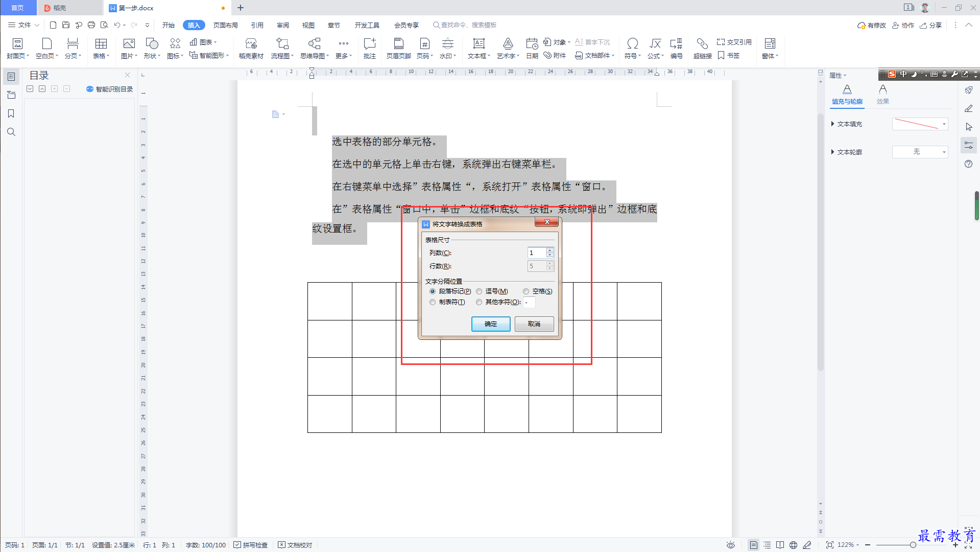Insert page number (页码)
Image resolution: width=980 pixels, height=552 pixels.
click(x=424, y=49)
